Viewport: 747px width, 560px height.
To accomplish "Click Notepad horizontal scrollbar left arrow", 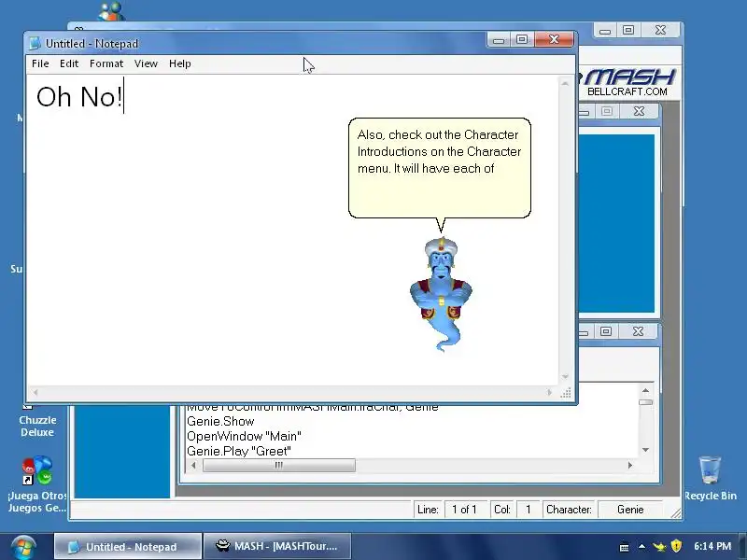I will [x=35, y=392].
